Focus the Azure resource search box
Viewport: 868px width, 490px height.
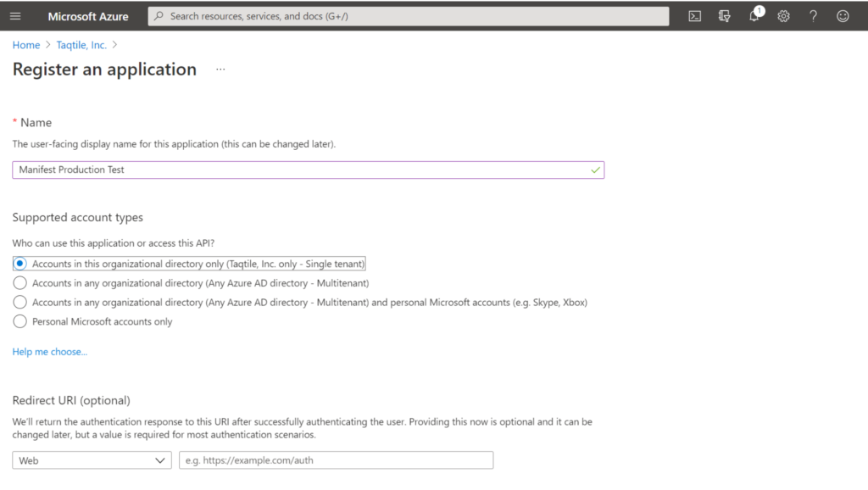click(408, 16)
